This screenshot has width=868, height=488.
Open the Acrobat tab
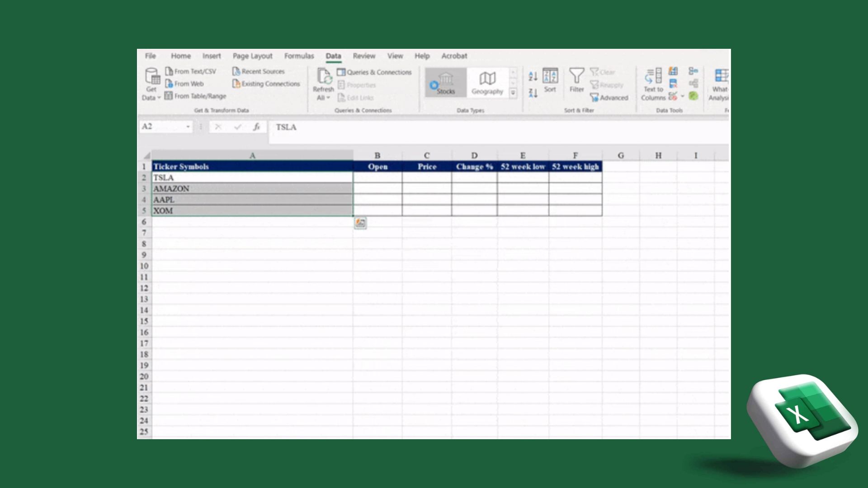pyautogui.click(x=454, y=56)
